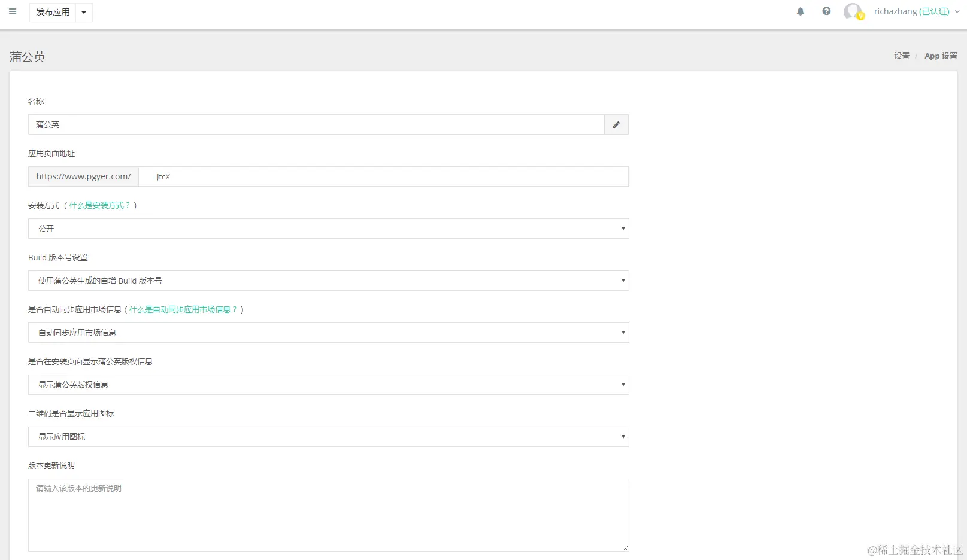The image size is (967, 560).
Task: Open the Build 版本号设置 dropdown
Action: 328,281
